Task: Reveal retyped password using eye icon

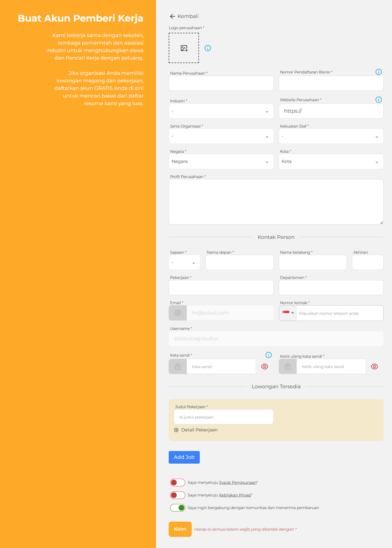Action: click(x=374, y=367)
